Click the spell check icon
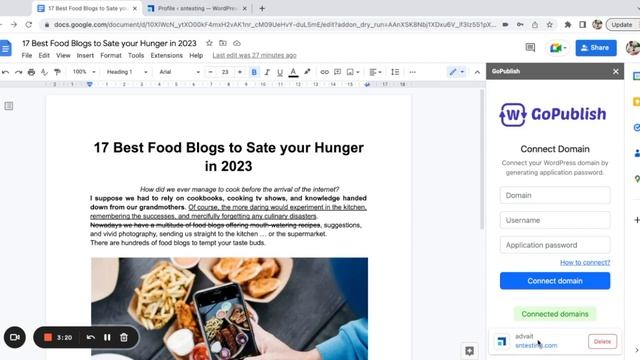 [44, 72]
